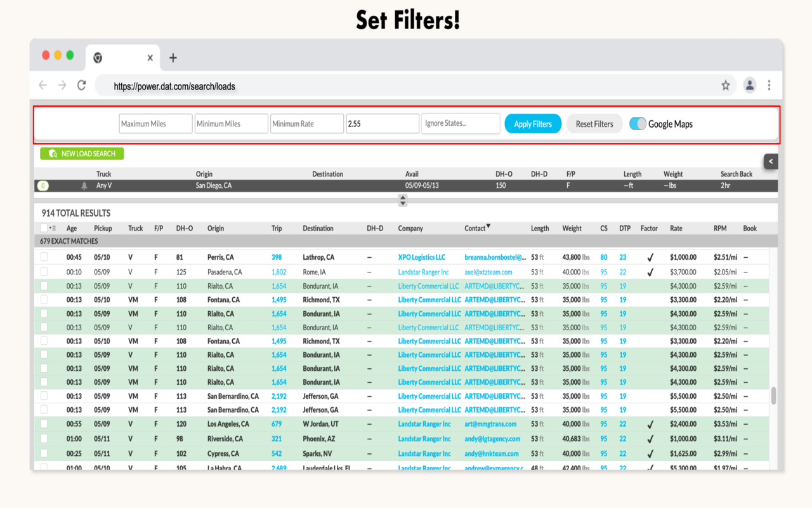Check the box for the first San Bernardino load

pos(44,396)
